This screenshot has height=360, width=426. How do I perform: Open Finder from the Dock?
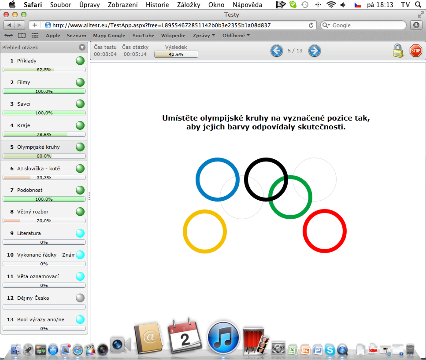(16, 350)
